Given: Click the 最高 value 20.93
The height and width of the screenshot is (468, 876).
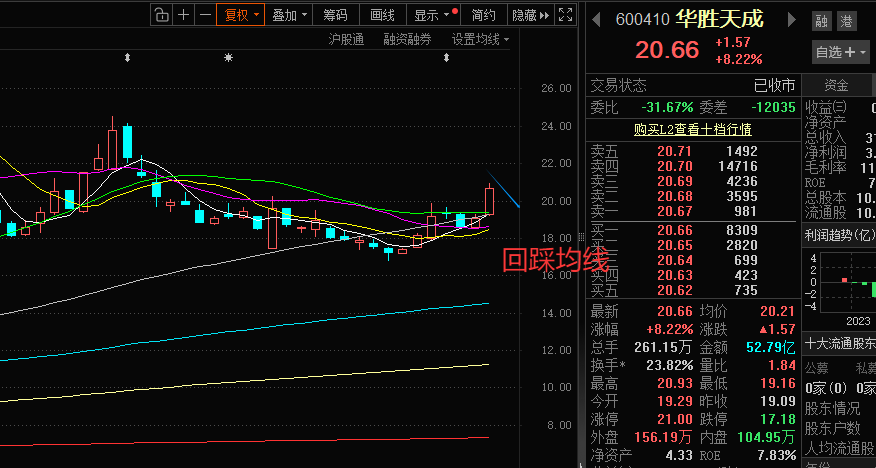Looking at the screenshot, I should 674,383.
